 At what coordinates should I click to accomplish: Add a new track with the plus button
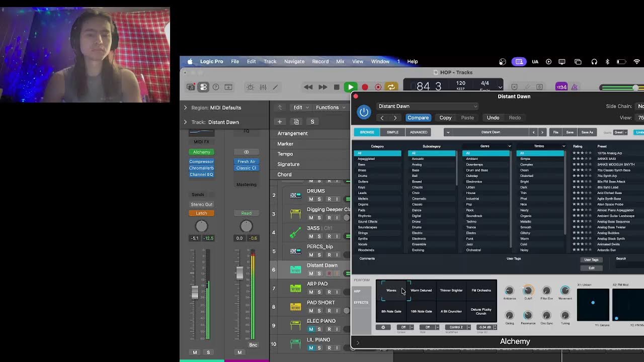280,122
